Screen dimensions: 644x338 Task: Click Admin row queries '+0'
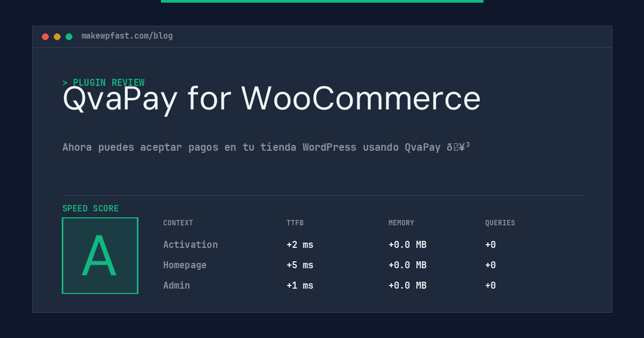coord(491,285)
